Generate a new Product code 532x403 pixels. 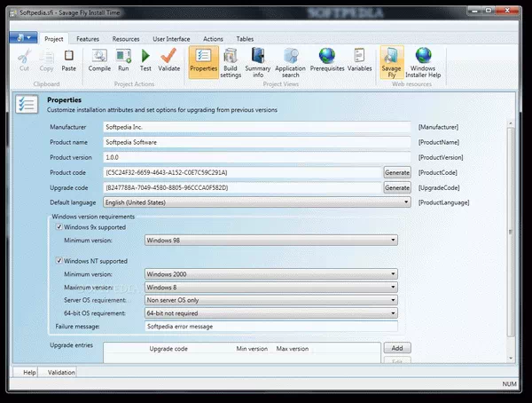396,172
